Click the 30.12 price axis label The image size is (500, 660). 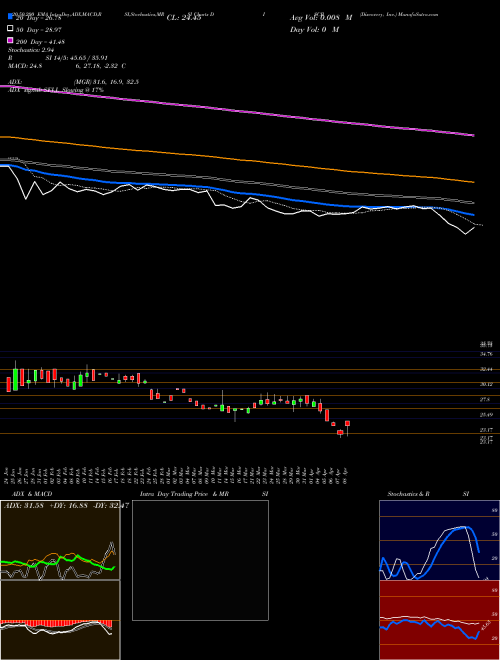pos(487,384)
